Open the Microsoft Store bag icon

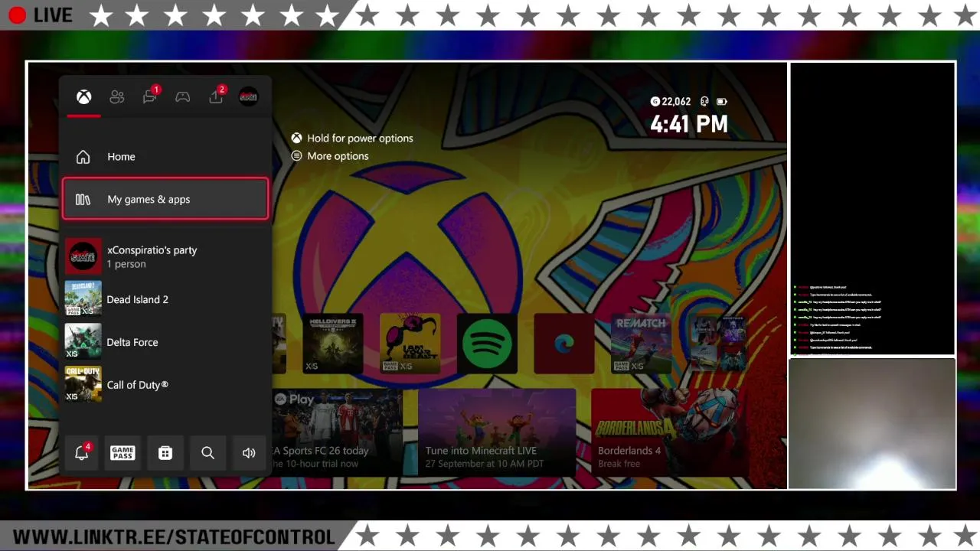pyautogui.click(x=165, y=453)
